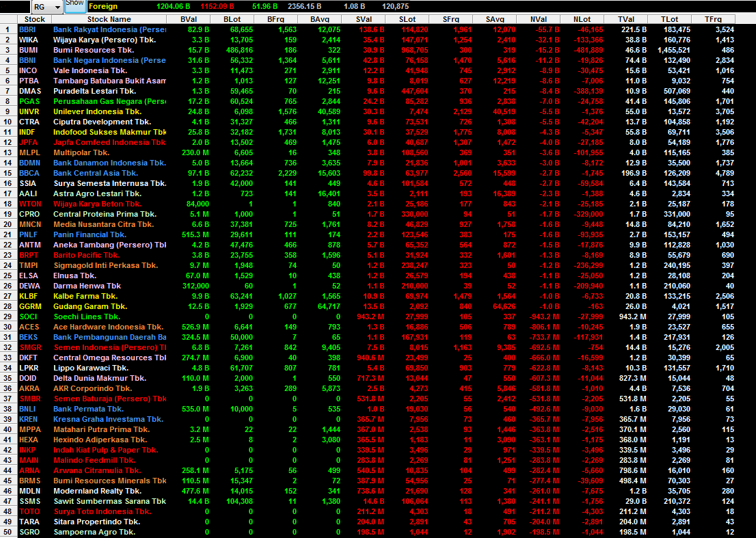Select ARNA stock code
The width and height of the screenshot is (756, 538).
pyautogui.click(x=29, y=470)
